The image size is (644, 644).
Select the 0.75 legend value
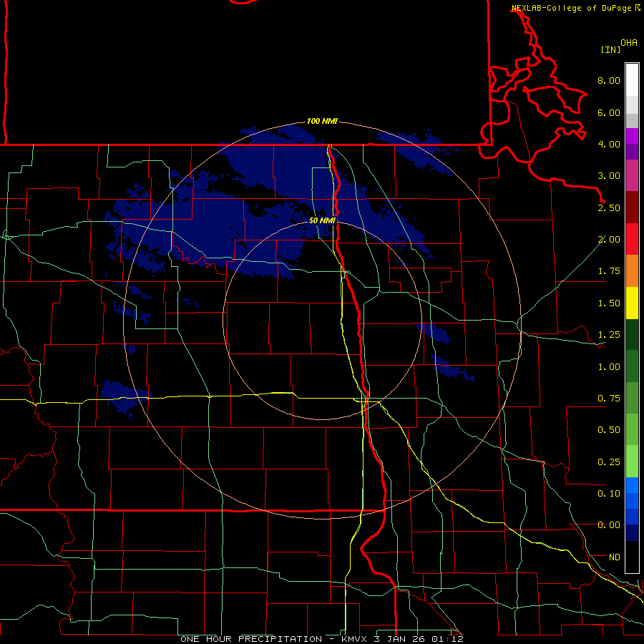point(609,399)
